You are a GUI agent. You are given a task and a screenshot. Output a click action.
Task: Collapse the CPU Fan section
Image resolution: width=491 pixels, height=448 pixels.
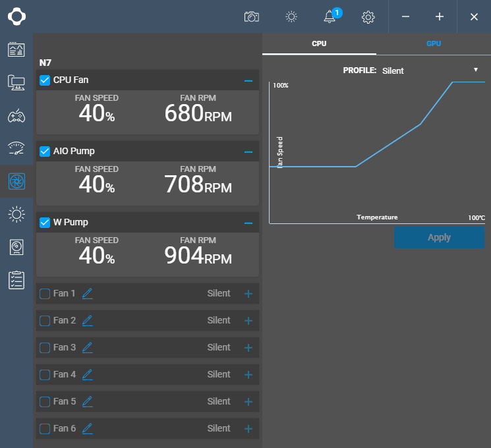click(248, 80)
